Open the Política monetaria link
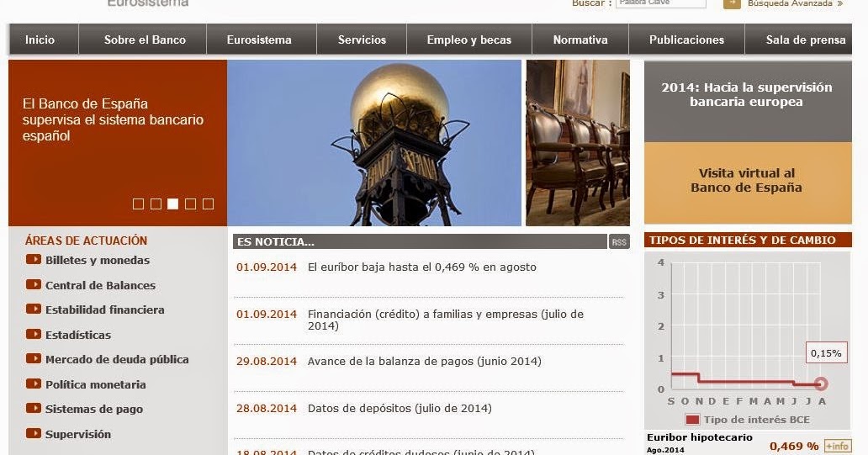The height and width of the screenshot is (455, 868). (96, 384)
